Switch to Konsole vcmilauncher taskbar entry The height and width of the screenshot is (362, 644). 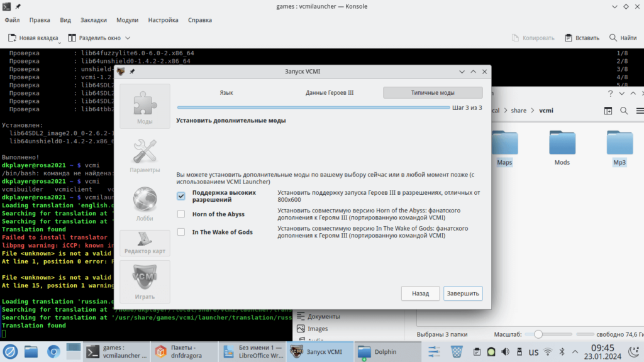pyautogui.click(x=116, y=352)
